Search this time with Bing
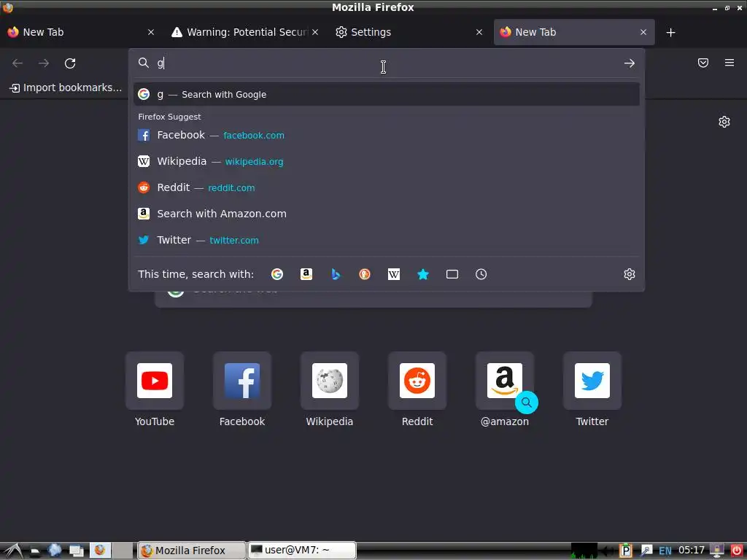Image resolution: width=747 pixels, height=560 pixels. click(x=336, y=274)
